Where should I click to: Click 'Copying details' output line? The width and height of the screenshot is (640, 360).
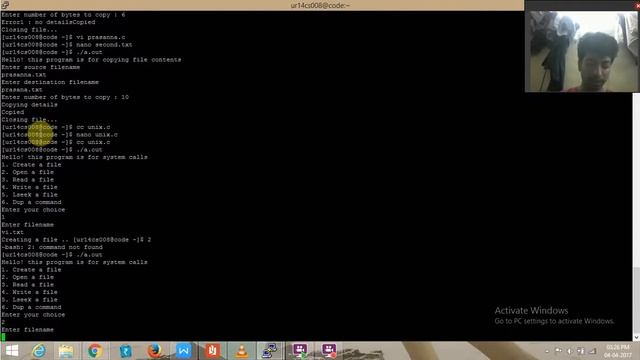click(x=29, y=105)
